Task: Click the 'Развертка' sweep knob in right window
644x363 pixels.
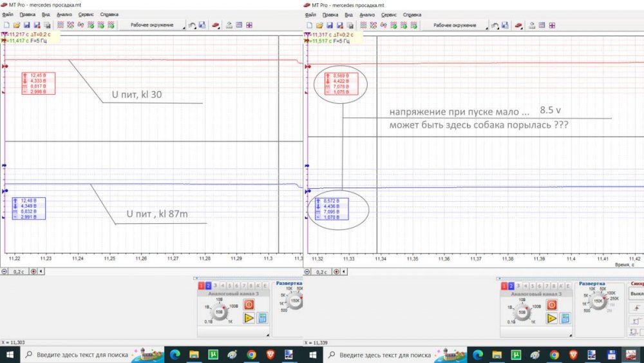Action: click(x=598, y=301)
